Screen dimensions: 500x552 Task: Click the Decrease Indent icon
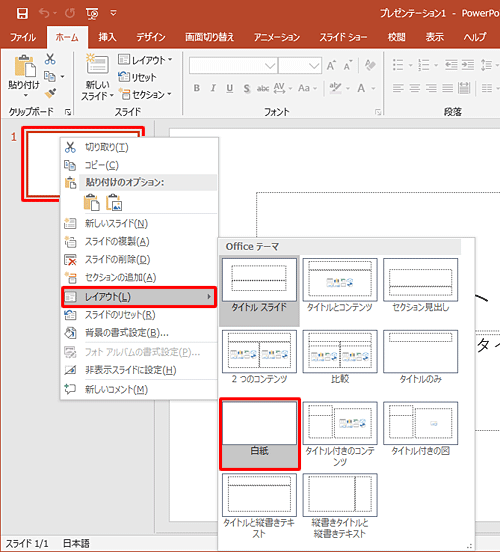tap(451, 65)
